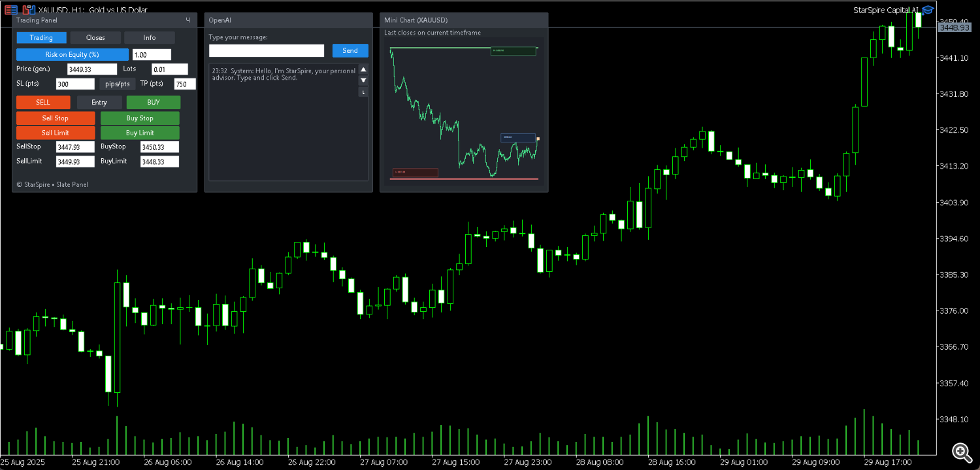Click the 3448.93 current price label on axis
This screenshot has width=980, height=470.
coord(952,27)
